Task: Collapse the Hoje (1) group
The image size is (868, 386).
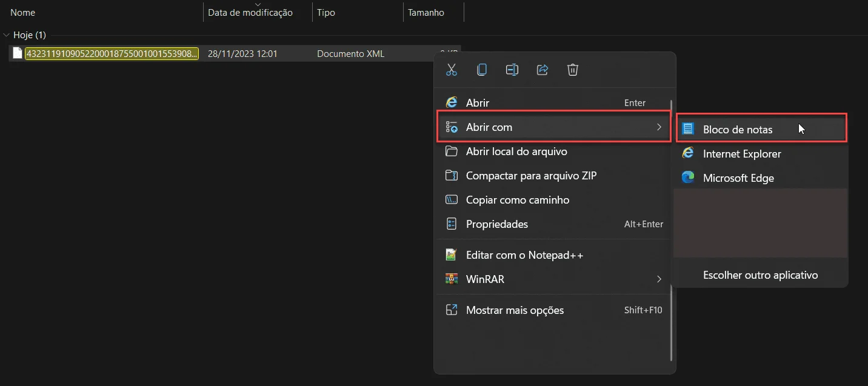Action: pos(7,35)
